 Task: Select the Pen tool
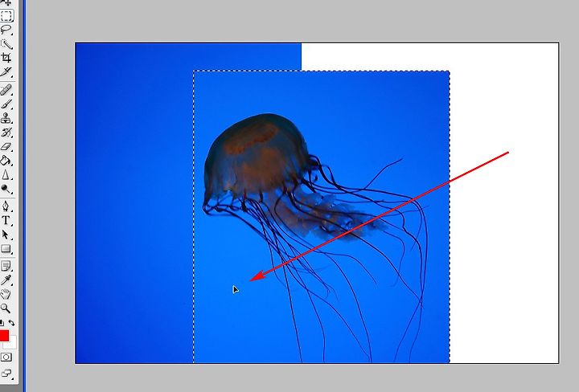pos(6,206)
